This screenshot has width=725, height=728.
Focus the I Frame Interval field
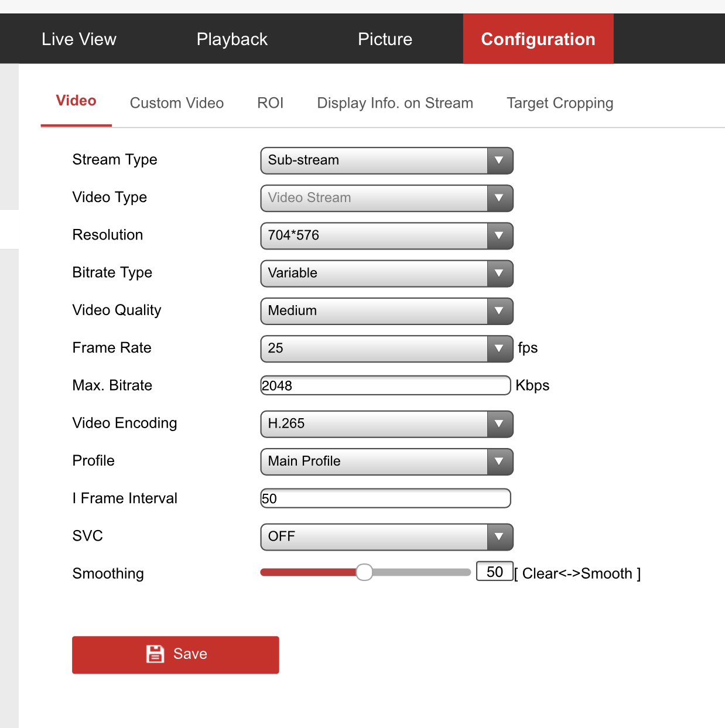tap(385, 498)
